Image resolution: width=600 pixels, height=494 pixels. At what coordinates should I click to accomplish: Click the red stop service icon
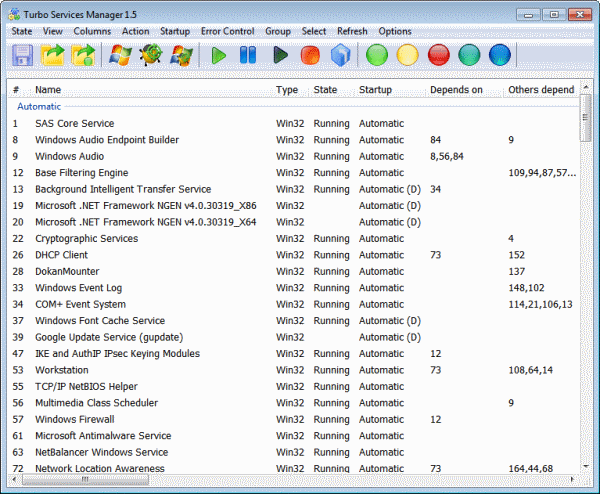click(x=310, y=55)
